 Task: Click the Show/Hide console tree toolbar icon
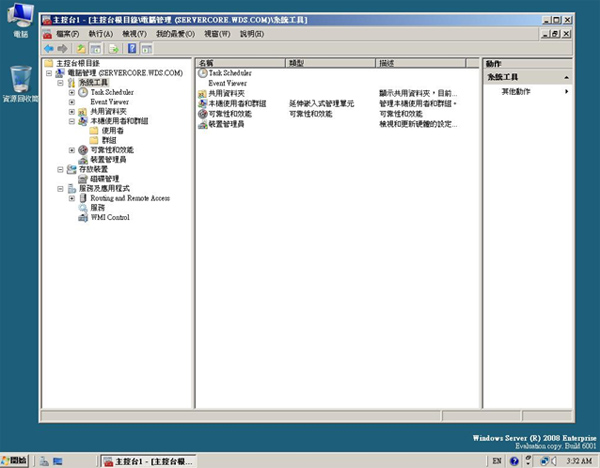click(x=96, y=48)
